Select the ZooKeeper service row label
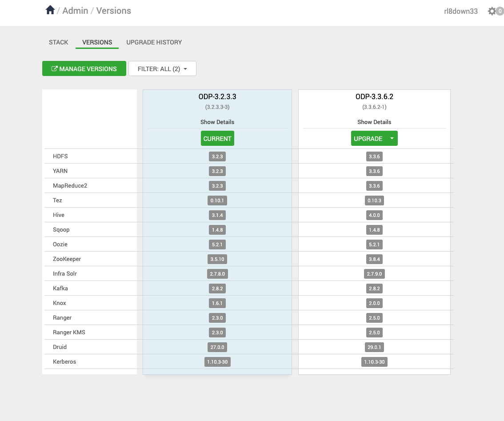Screen dimensions: 504x421 (x=67, y=259)
